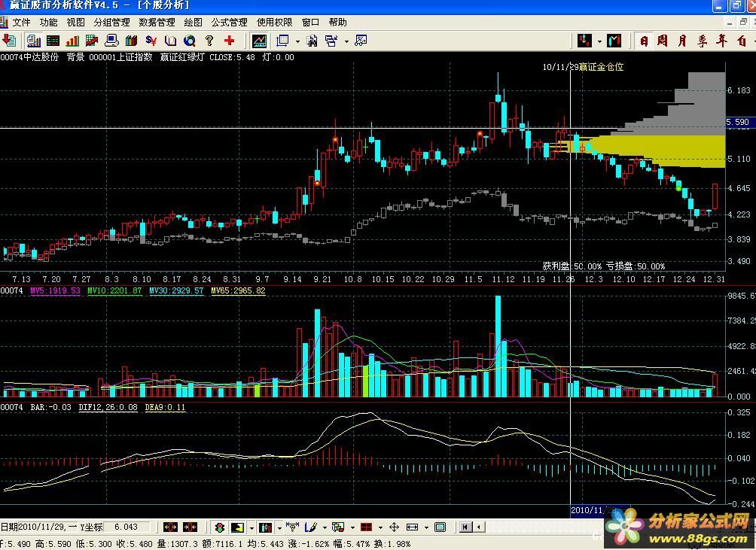This screenshot has height=550, width=756.
Task: Open dropdown next to bottom candlestick icon
Action: pyautogui.click(x=279, y=528)
